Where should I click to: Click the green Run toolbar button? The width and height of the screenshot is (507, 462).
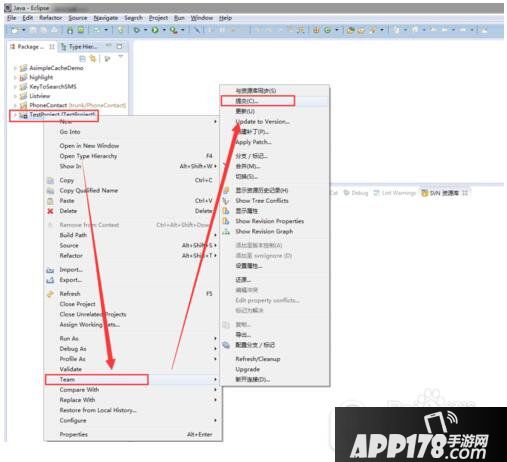155,30
